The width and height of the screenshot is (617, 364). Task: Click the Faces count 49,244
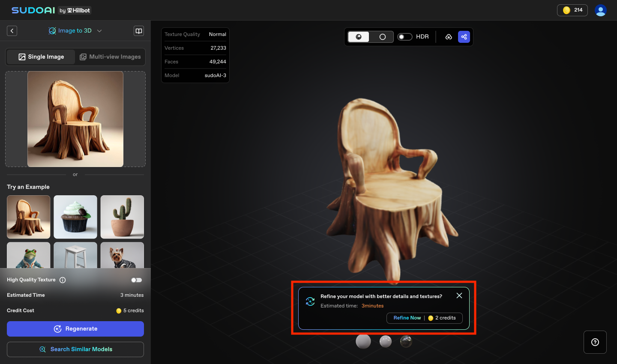coord(218,62)
